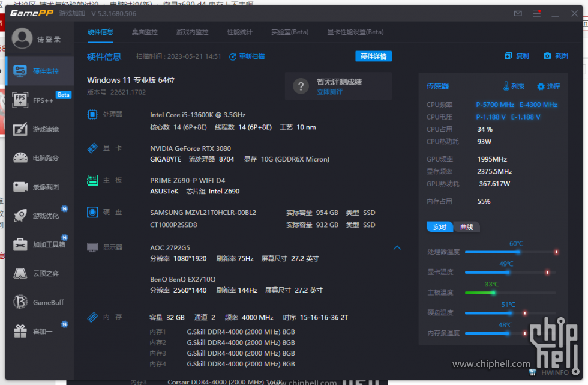Click the 显示器 monitor icon
Viewport: 588px width, 385px height.
pyautogui.click(x=92, y=247)
